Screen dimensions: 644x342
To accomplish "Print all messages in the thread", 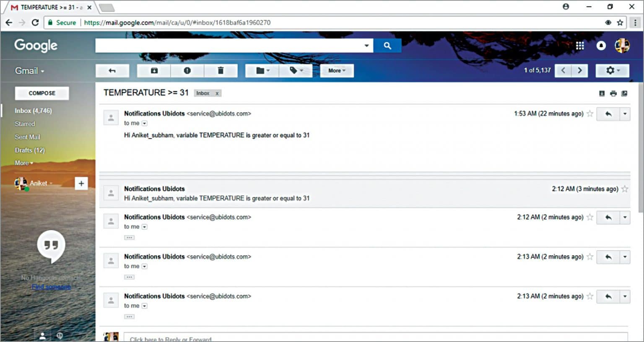I will coord(613,93).
